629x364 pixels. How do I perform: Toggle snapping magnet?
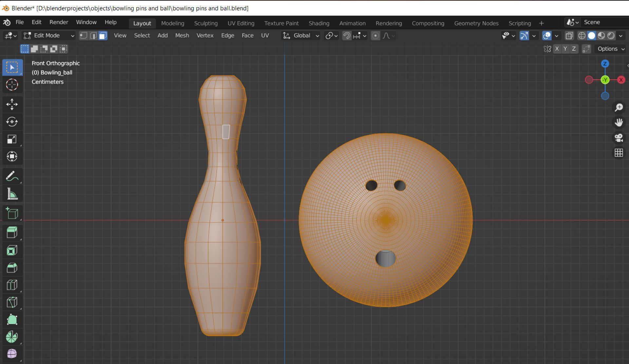[x=347, y=36]
